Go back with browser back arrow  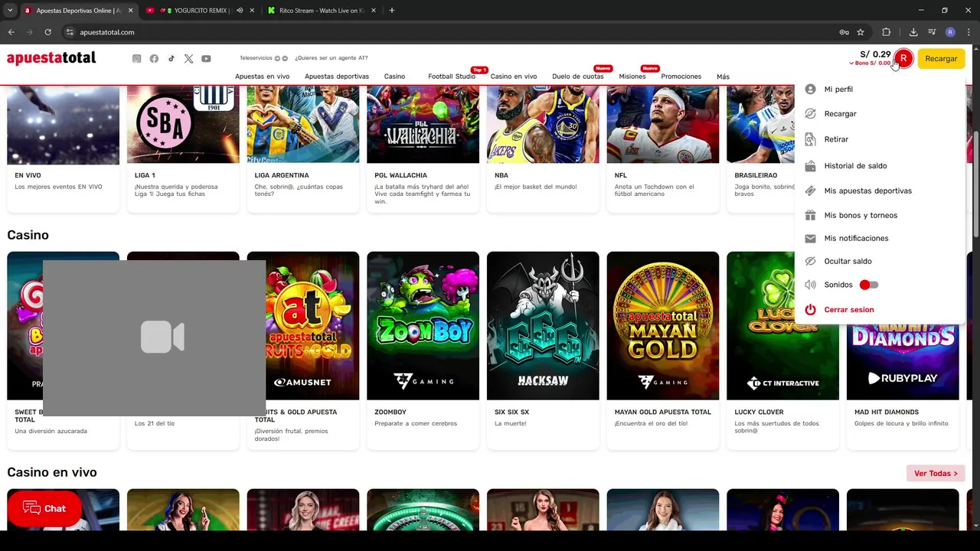pos(11,32)
